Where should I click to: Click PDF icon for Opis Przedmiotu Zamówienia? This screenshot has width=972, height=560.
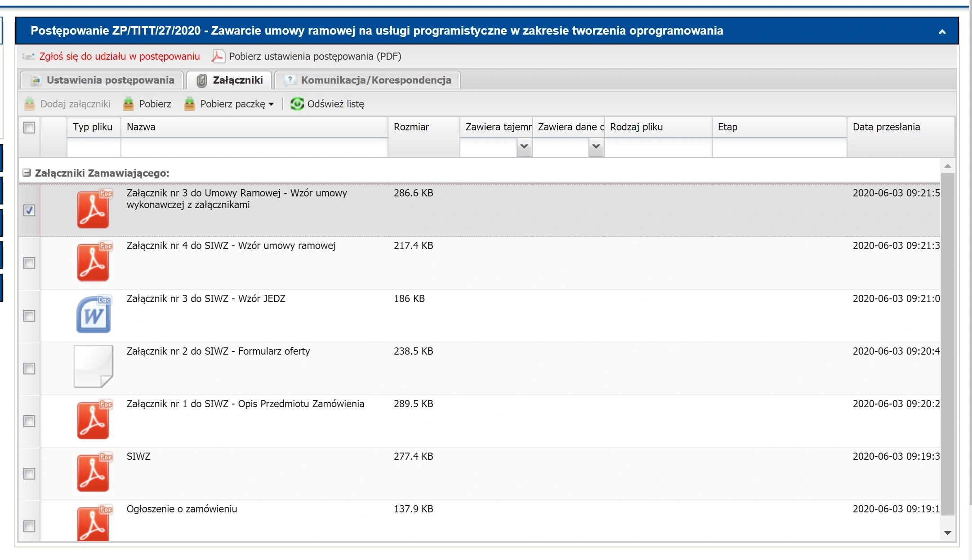tap(94, 419)
